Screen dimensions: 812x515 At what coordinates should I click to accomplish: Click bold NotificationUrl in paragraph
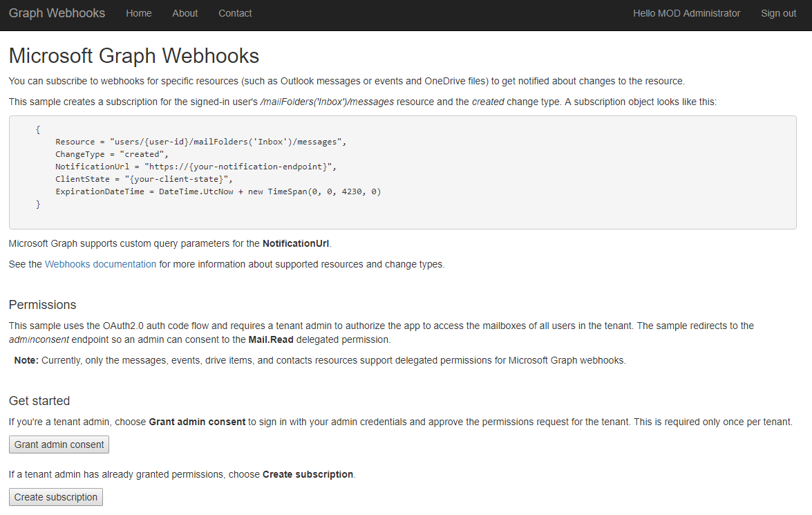point(296,243)
